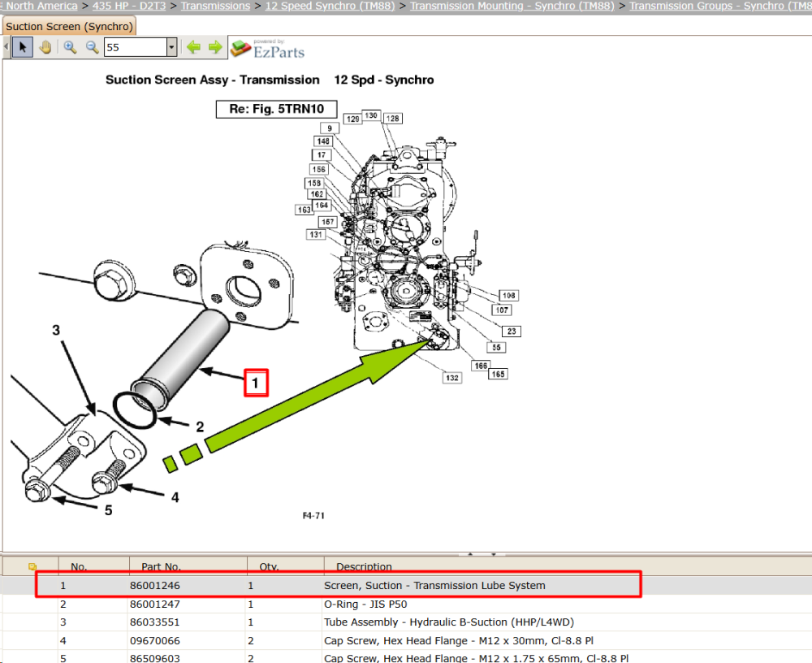The height and width of the screenshot is (663, 812).
Task: Click reference callout 55 on transmission drawing
Action: click(x=496, y=347)
